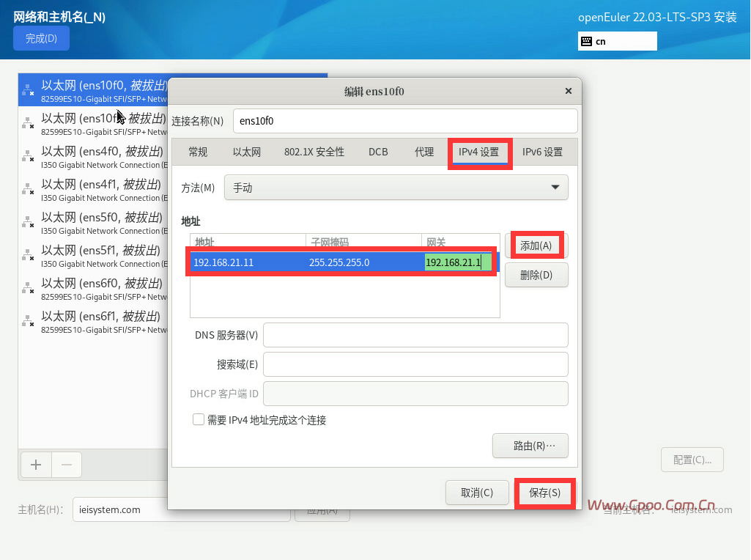Click 保存(S) to save connection
Image resolution: width=751 pixels, height=560 pixels.
click(x=545, y=493)
